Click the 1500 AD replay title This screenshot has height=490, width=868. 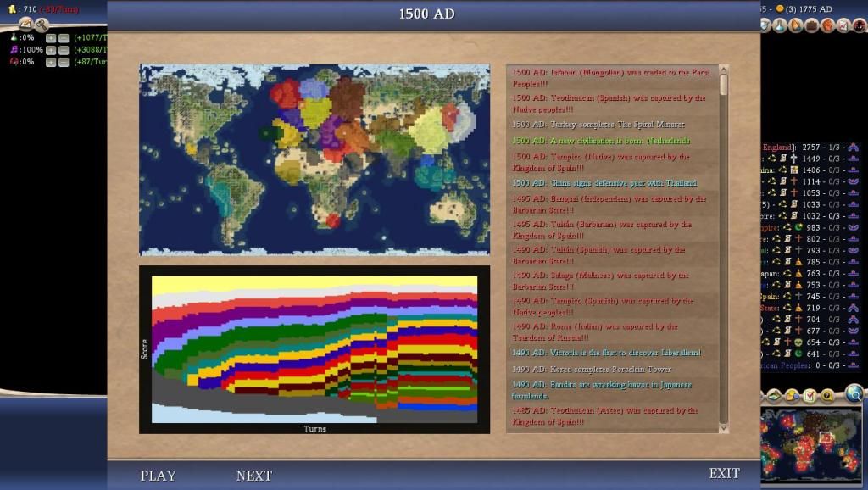click(427, 14)
